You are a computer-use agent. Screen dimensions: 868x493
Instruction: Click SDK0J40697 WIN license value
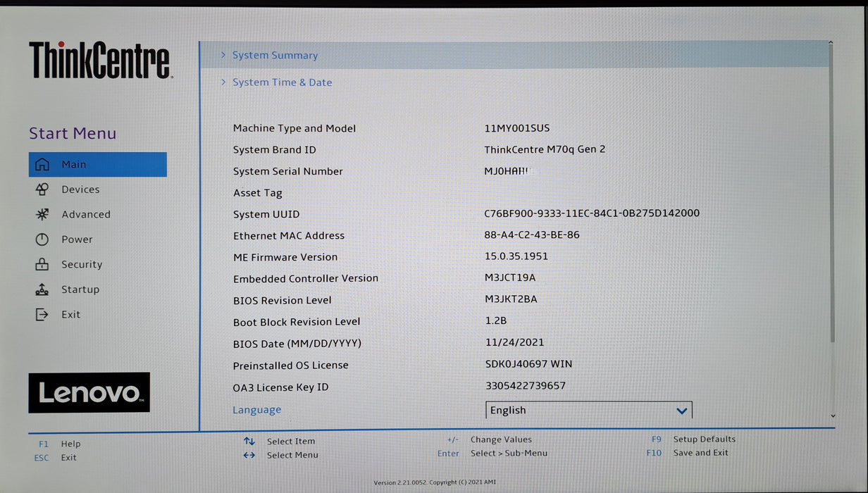point(528,364)
